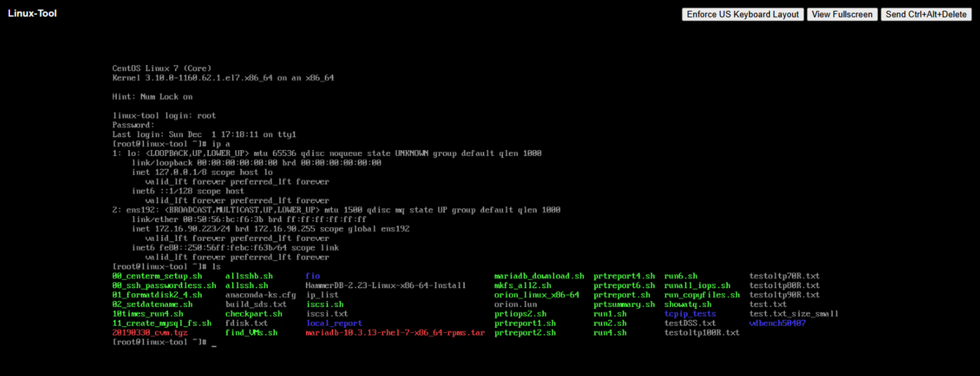Click the prtiops2.sh entry
The image size is (980, 376).
pyautogui.click(x=520, y=314)
